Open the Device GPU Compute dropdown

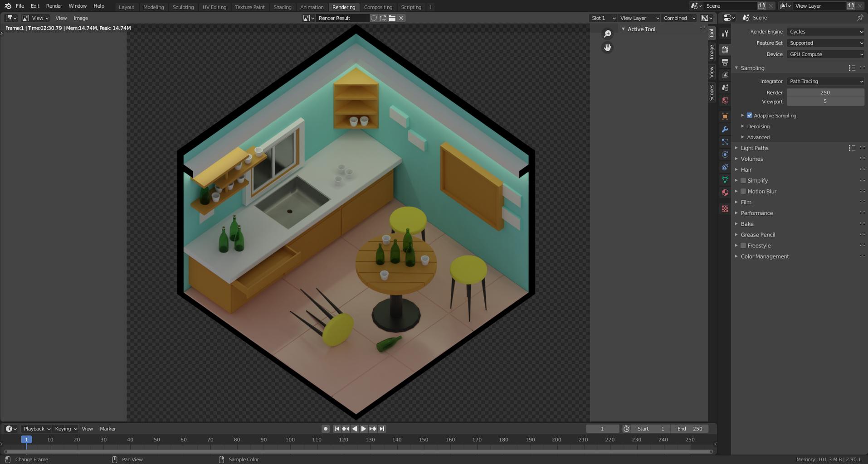coord(825,54)
